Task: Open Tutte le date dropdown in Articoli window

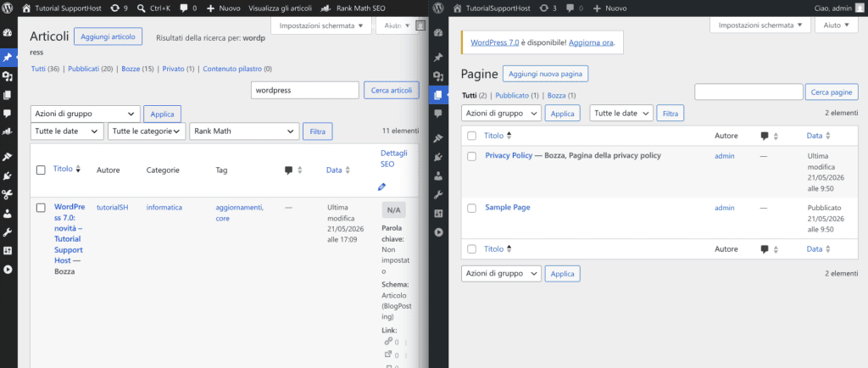Action: coord(67,131)
